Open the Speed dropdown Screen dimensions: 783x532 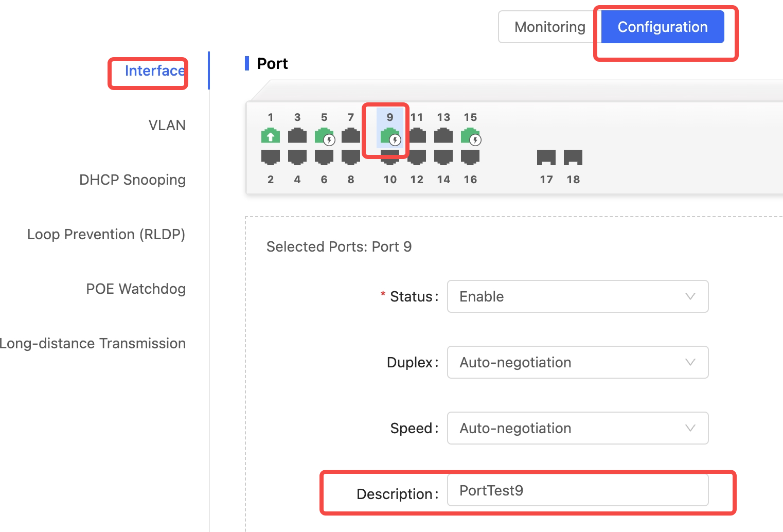coord(578,428)
